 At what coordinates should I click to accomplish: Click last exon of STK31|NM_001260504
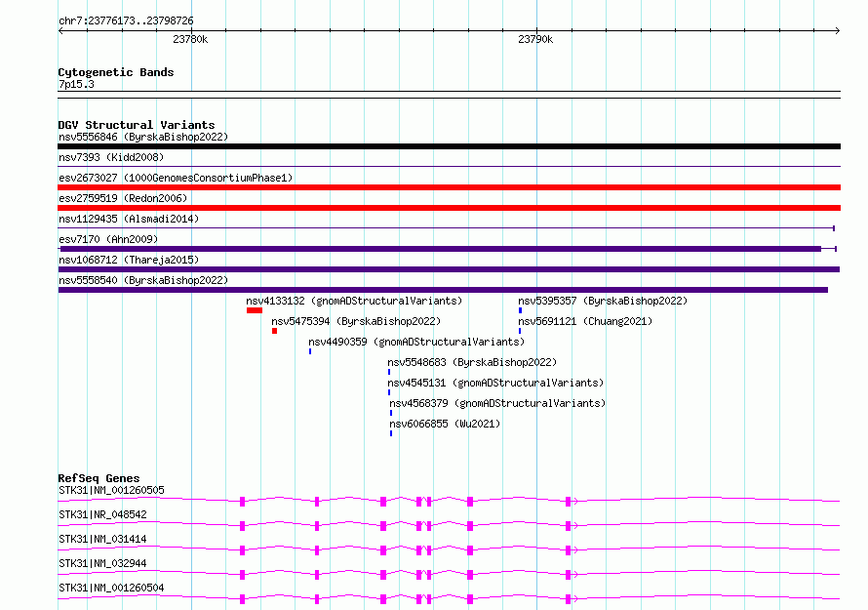pyautogui.click(x=568, y=599)
